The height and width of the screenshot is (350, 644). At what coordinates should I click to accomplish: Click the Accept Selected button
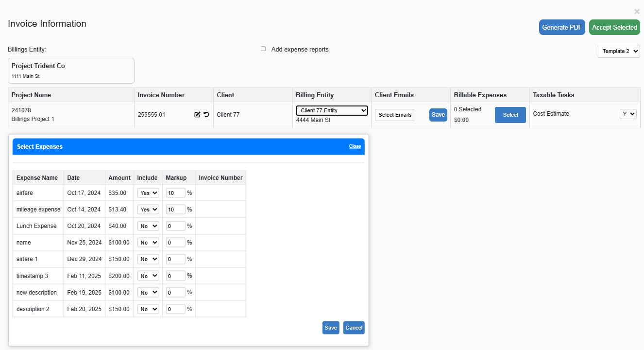point(614,27)
